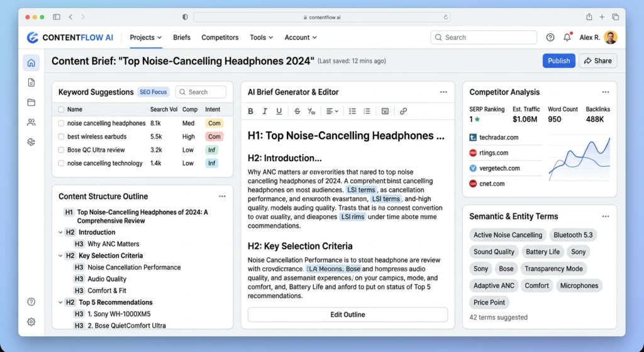Toggle italic formatting in editor
Screen dimensions: 644x352
click(x=265, y=111)
